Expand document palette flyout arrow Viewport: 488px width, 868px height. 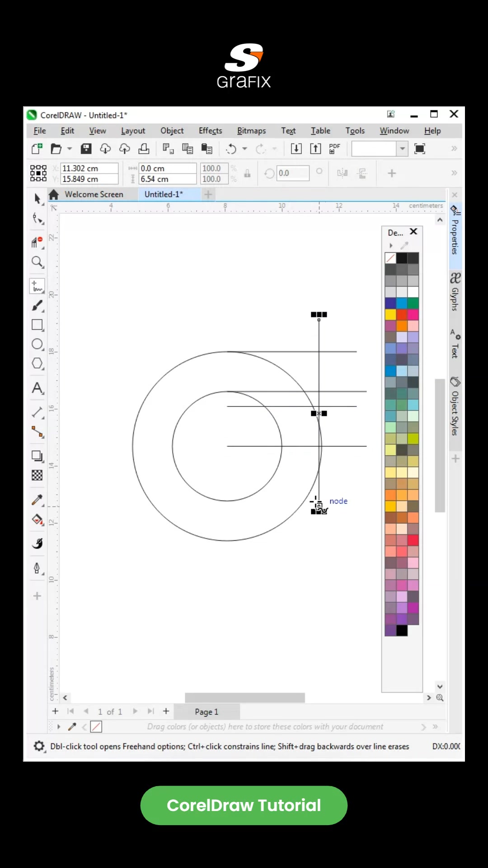59,726
